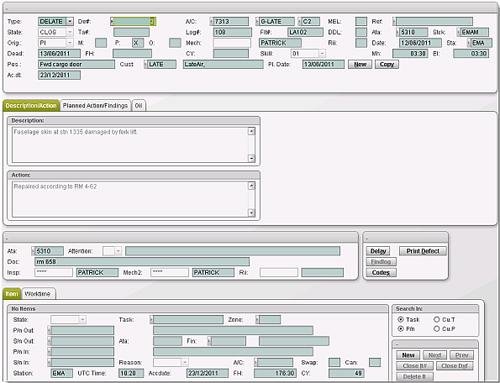Switch to Planned Action/Findings tab
Viewport: 500px width, 383px height.
(95, 106)
